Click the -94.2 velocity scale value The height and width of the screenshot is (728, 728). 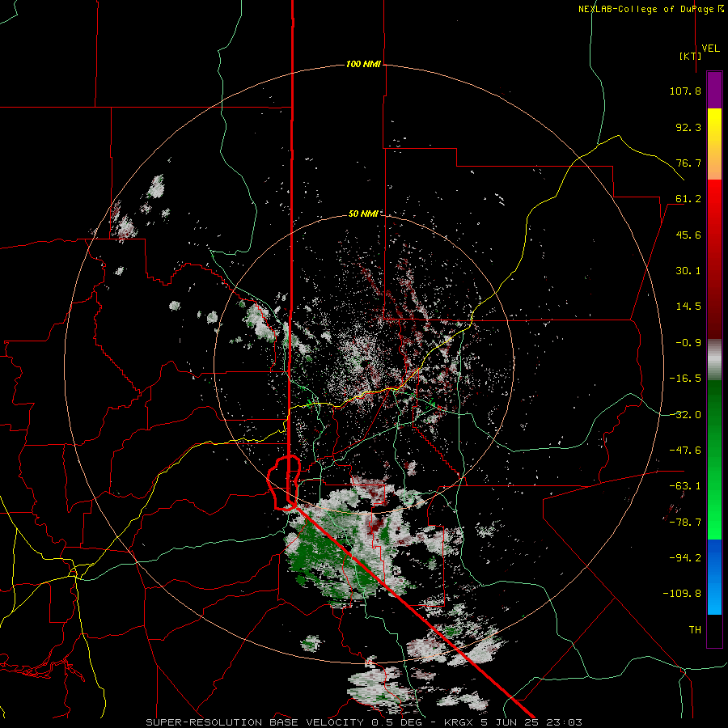click(685, 557)
